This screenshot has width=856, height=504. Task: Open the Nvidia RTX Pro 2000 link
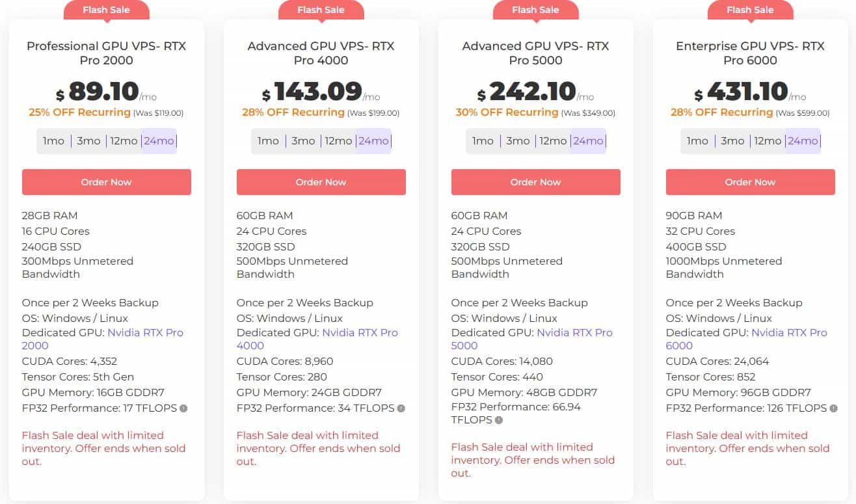(145, 332)
